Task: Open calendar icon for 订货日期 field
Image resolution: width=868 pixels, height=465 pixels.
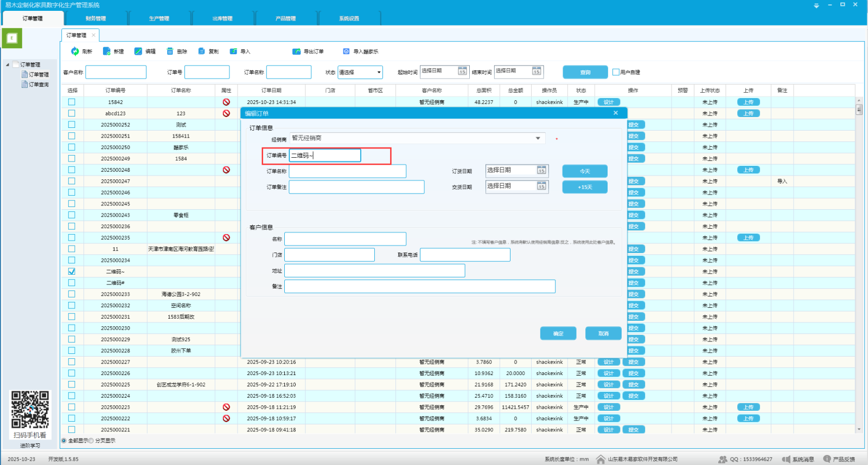Action: (541, 171)
